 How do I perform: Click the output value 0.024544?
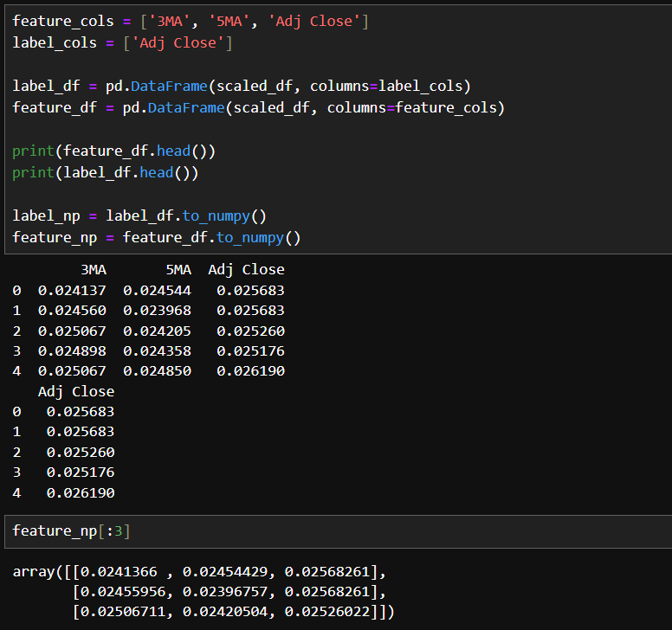[x=157, y=291]
